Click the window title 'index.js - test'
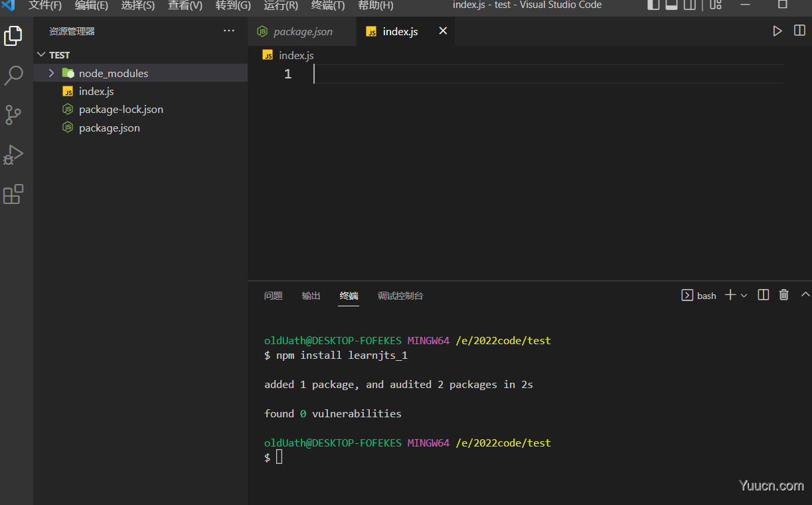 pyautogui.click(x=527, y=5)
